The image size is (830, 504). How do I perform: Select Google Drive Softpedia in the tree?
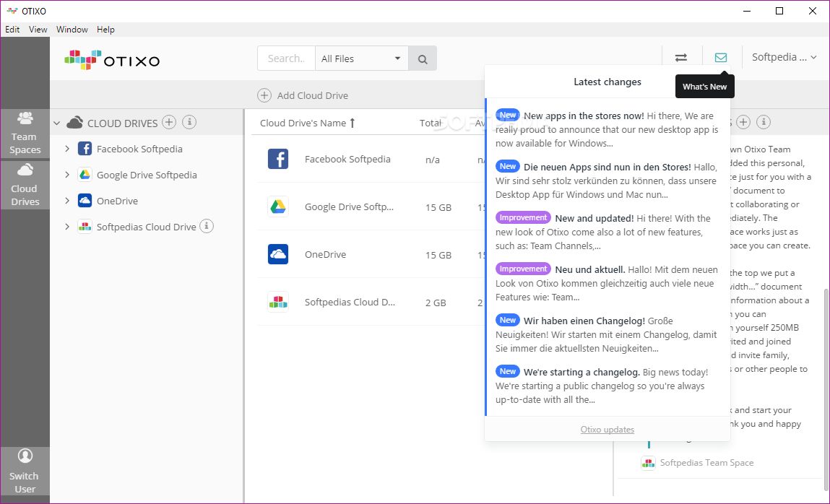(x=147, y=175)
